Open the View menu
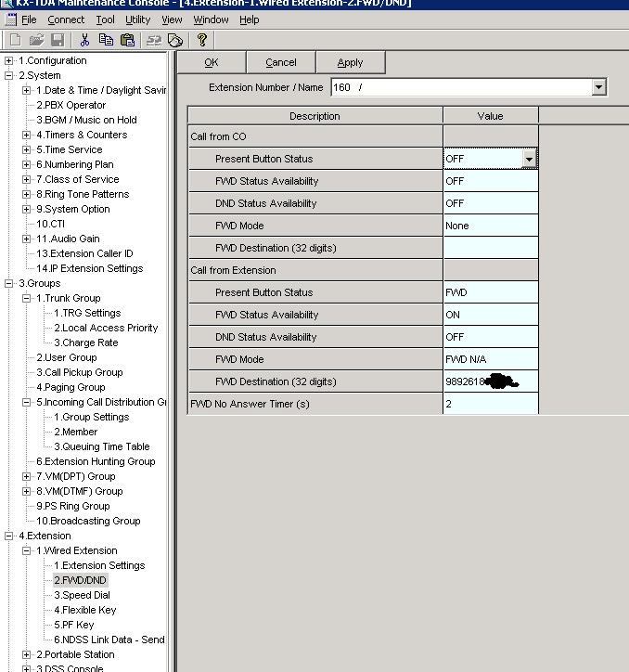 tap(172, 19)
